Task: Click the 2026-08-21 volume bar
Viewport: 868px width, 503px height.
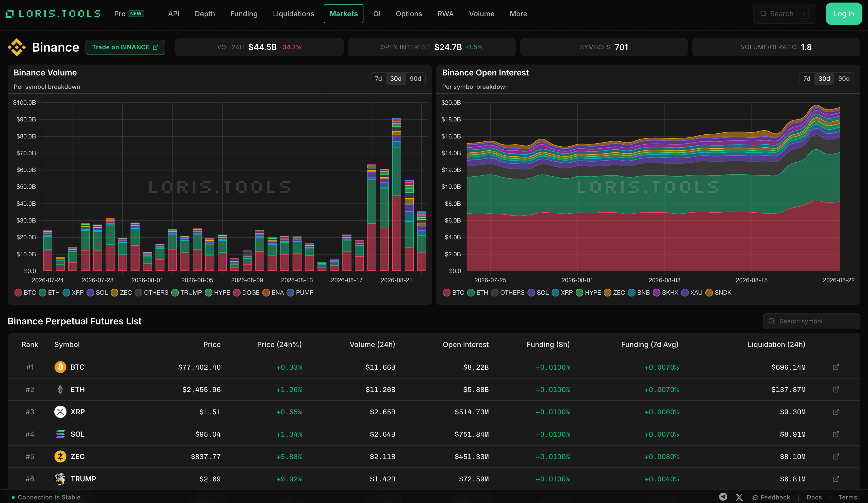Action: click(396, 195)
